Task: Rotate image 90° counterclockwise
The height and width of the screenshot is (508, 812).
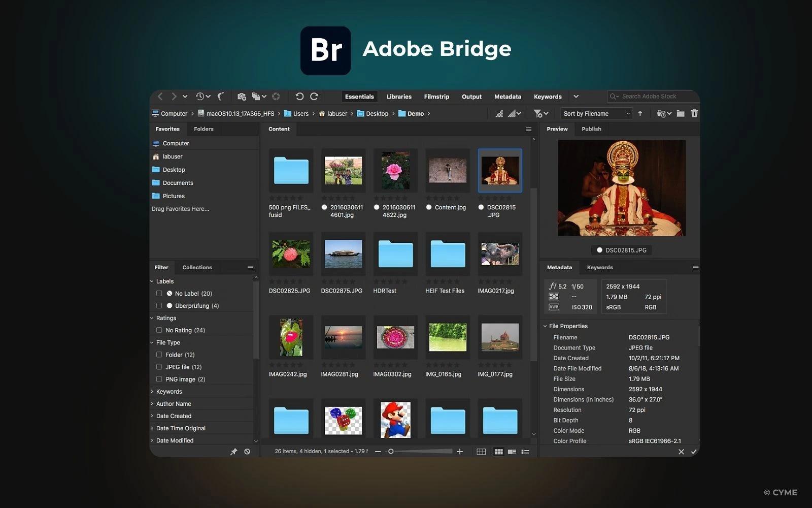Action: tap(299, 97)
